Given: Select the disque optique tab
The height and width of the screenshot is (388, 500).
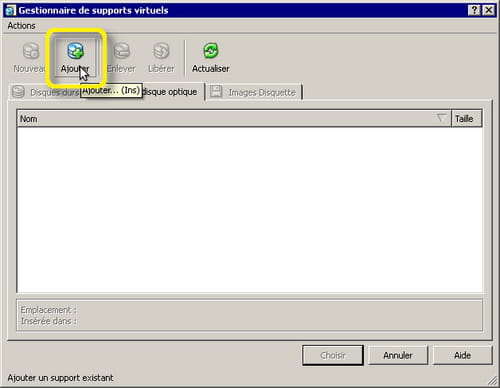Looking at the screenshot, I should click(169, 92).
